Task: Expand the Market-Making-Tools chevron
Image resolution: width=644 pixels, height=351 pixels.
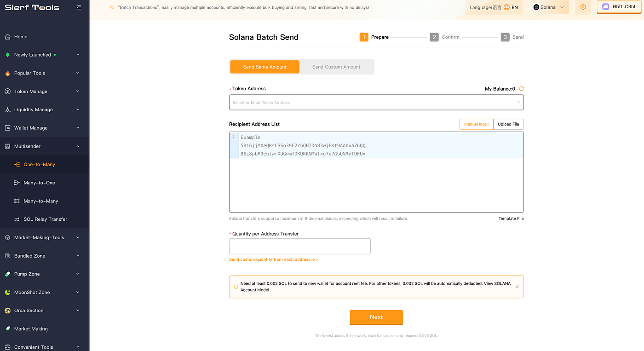Action: pyautogui.click(x=78, y=237)
